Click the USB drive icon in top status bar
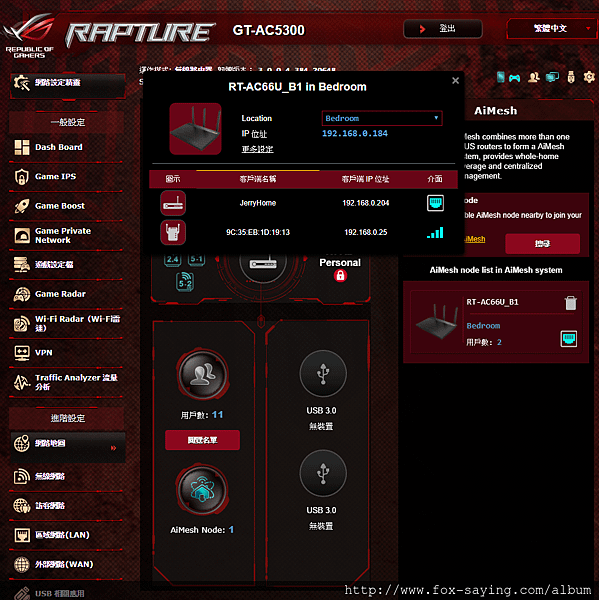 [x=571, y=77]
